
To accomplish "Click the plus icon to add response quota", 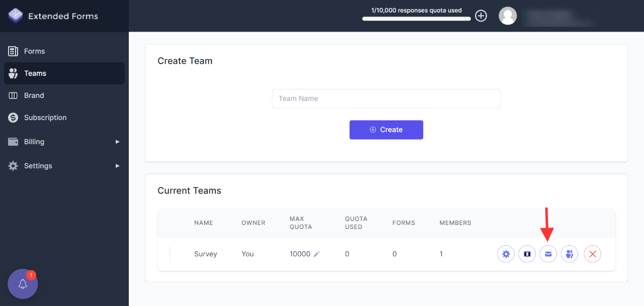I will tap(481, 16).
